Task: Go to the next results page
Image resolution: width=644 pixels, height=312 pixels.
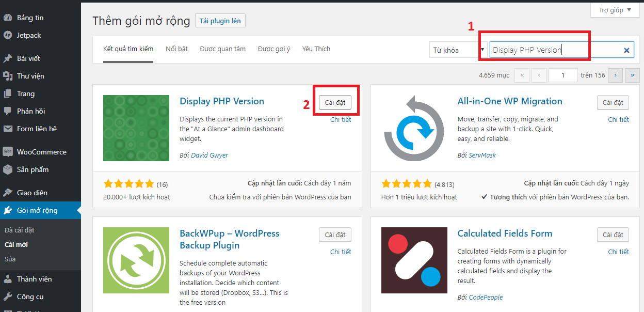Action: (615, 75)
